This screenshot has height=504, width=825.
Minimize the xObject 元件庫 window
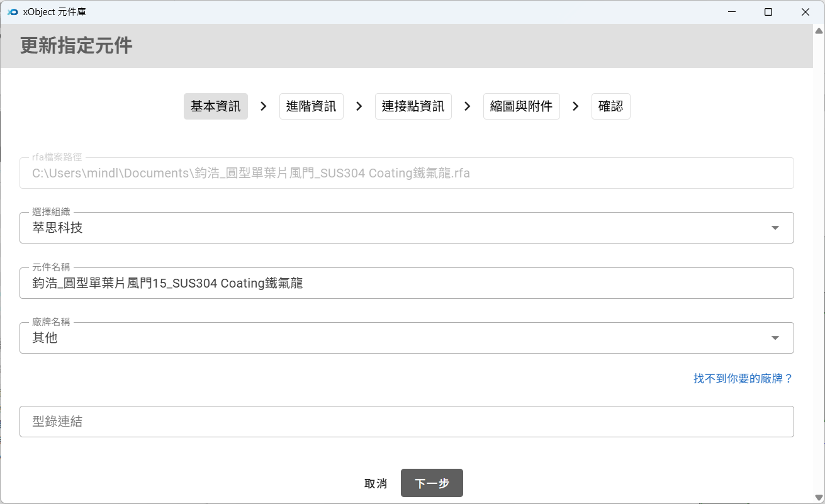point(731,12)
